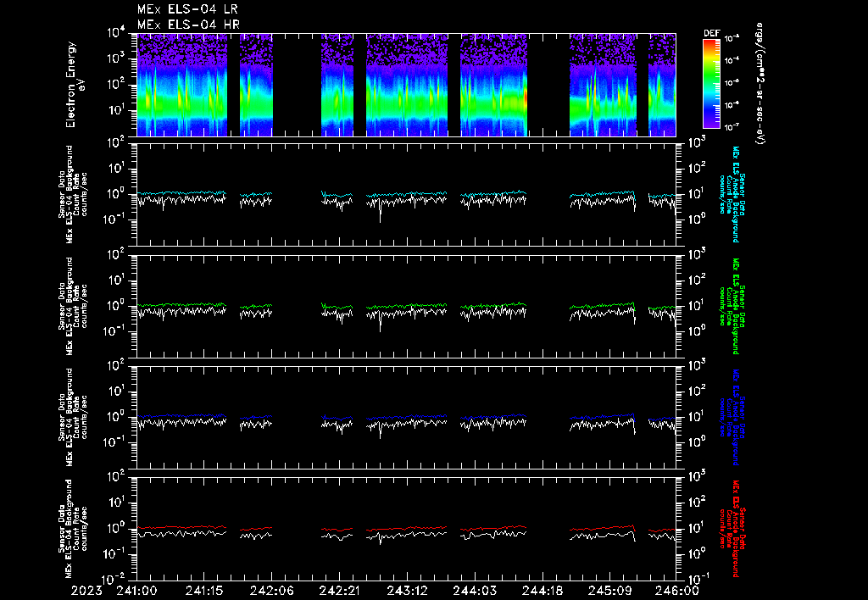Click the 'MEx ELS-04 LR' title text

pyautogui.click(x=187, y=9)
